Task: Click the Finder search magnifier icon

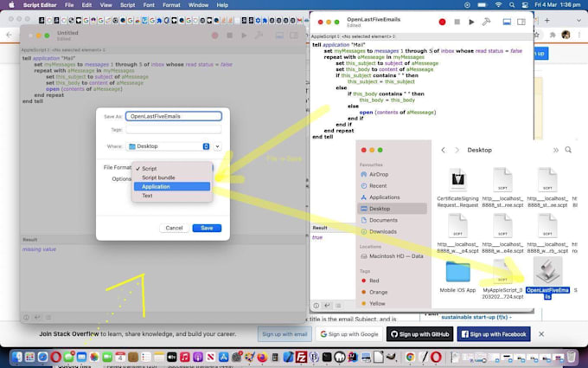Action: point(568,150)
